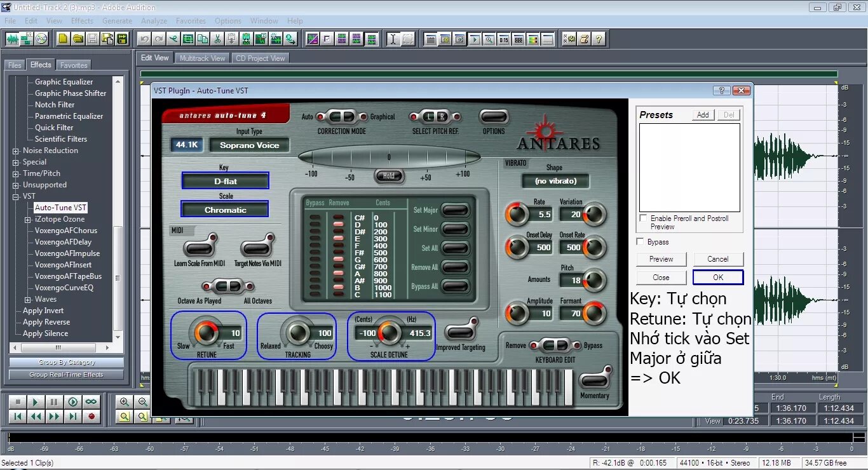The width and height of the screenshot is (868, 470).
Task: Click the Momentary keyboard switch
Action: pos(593,379)
